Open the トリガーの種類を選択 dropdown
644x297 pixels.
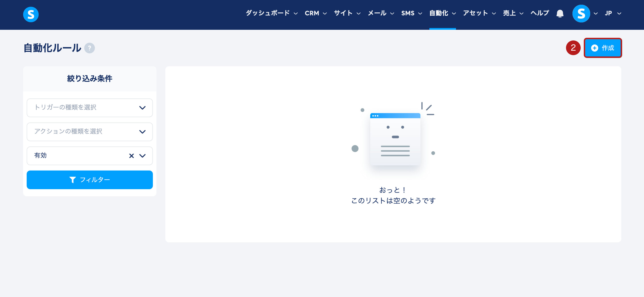click(x=90, y=108)
